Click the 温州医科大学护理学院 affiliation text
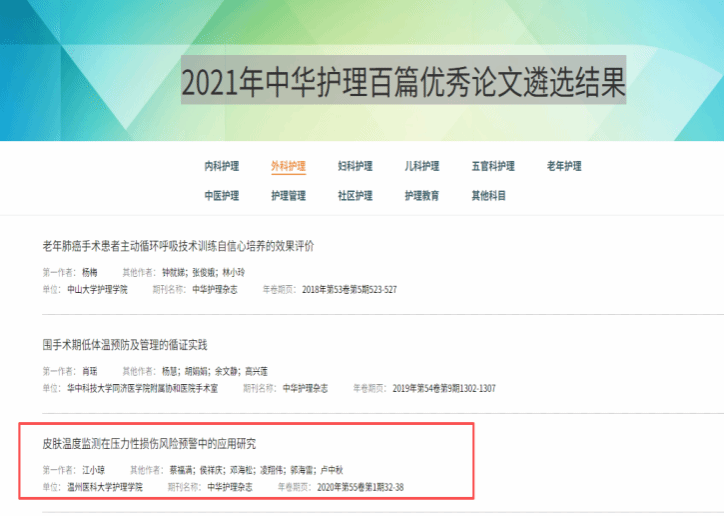 coord(104,487)
